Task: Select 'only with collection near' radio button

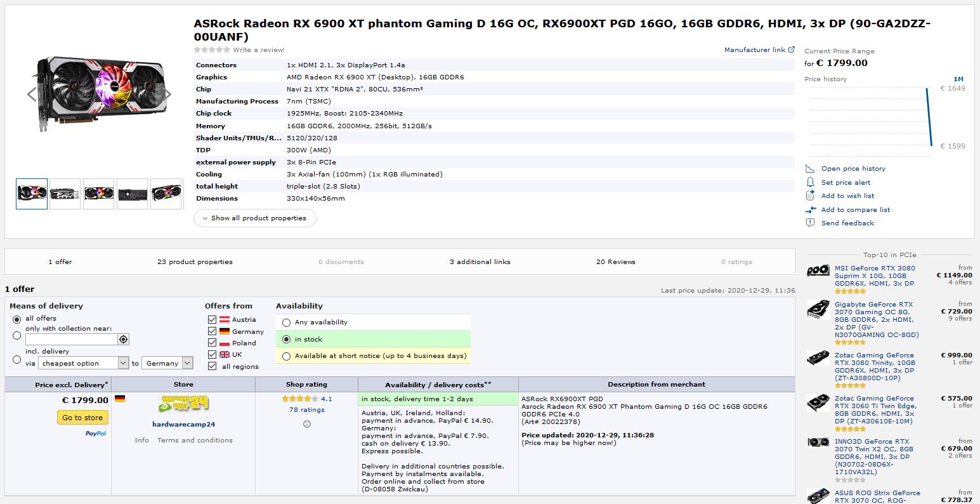Action: 17,335
